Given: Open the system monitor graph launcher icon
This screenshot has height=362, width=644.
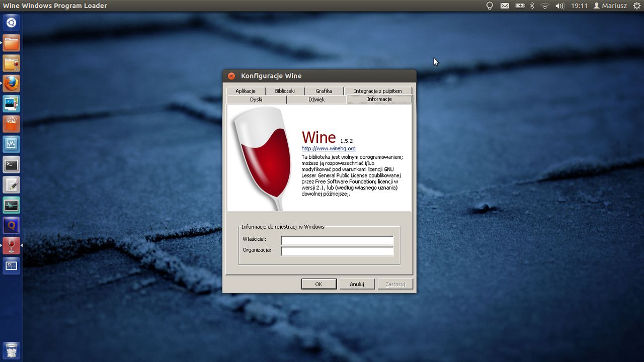Looking at the screenshot, I should point(12,144).
